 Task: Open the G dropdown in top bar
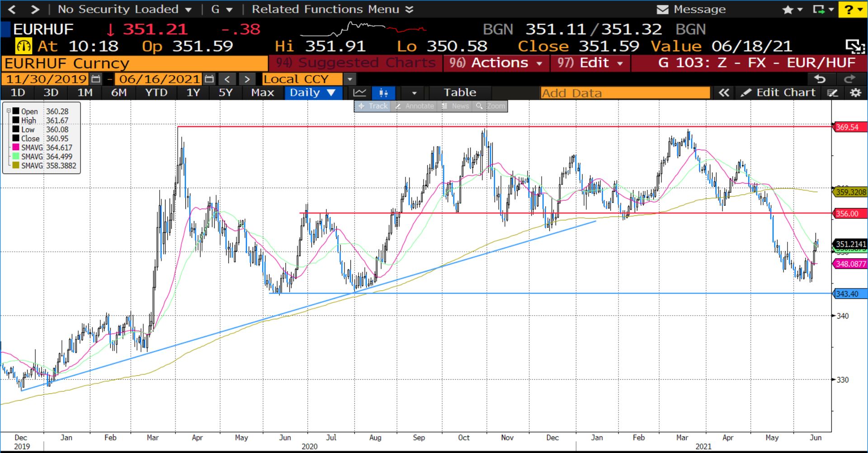(x=222, y=9)
